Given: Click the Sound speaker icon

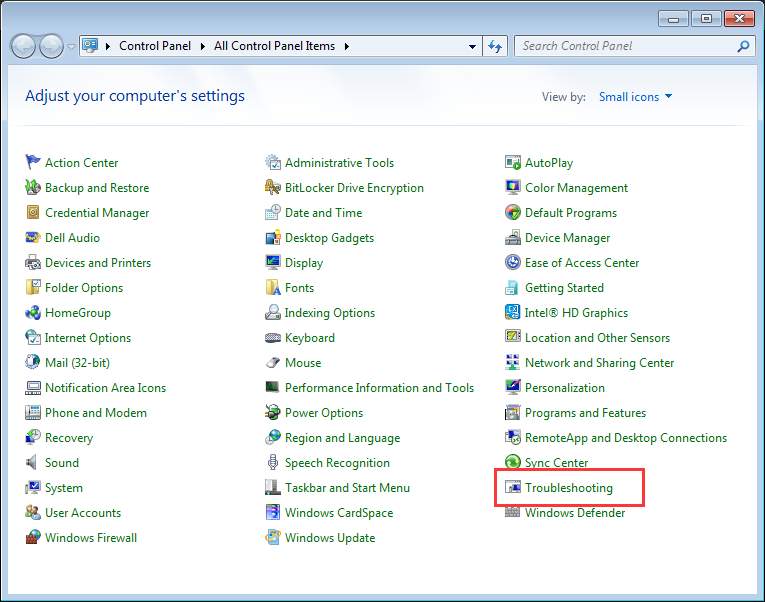Looking at the screenshot, I should coord(33,463).
